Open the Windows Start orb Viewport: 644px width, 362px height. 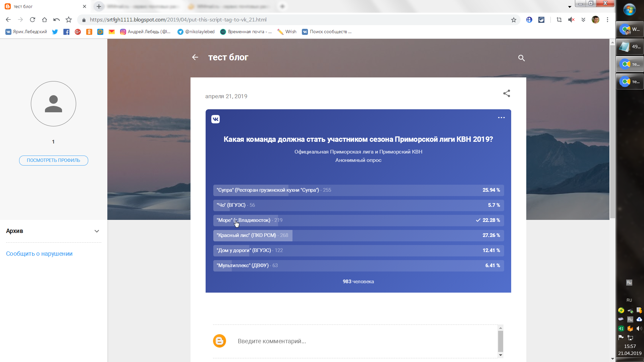tap(630, 10)
